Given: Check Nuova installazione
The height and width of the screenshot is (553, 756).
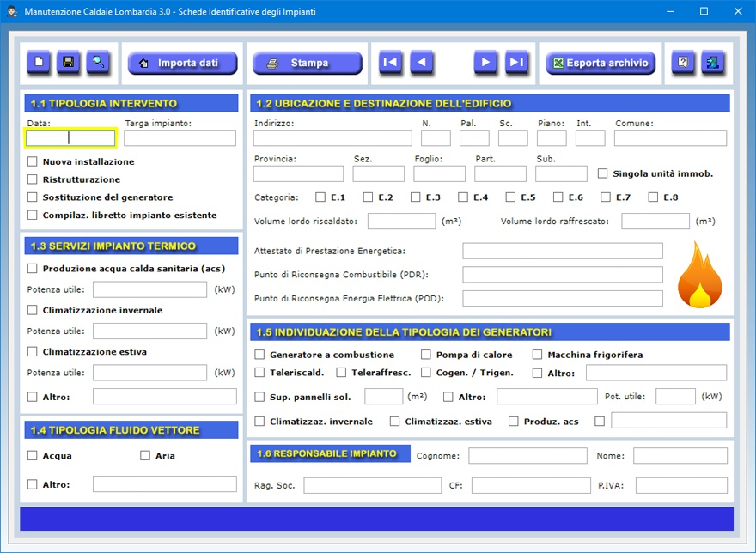Looking at the screenshot, I should (x=33, y=161).
